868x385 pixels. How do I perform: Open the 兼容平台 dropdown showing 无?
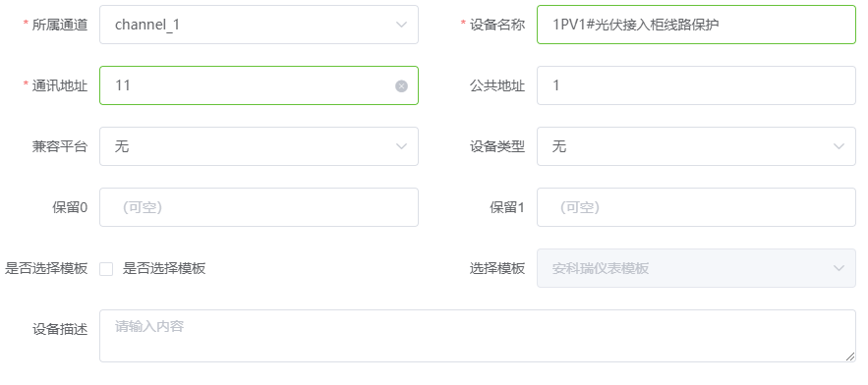coord(260,146)
